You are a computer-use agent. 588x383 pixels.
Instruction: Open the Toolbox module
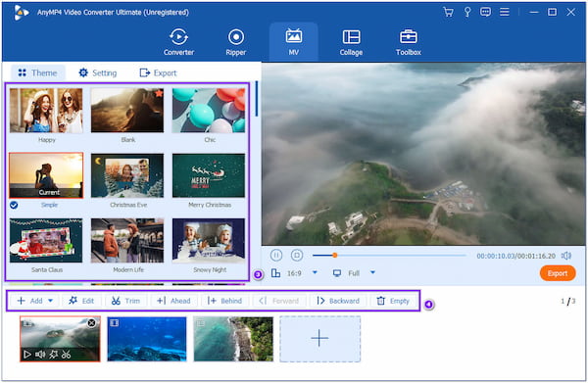[x=409, y=42]
